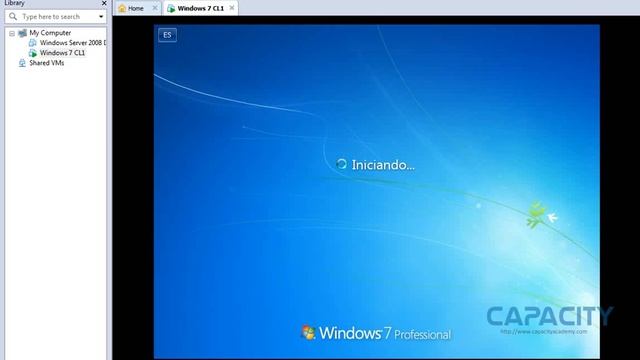The width and height of the screenshot is (640, 360).
Task: Open the Shared VMs entry
Action: (x=47, y=63)
